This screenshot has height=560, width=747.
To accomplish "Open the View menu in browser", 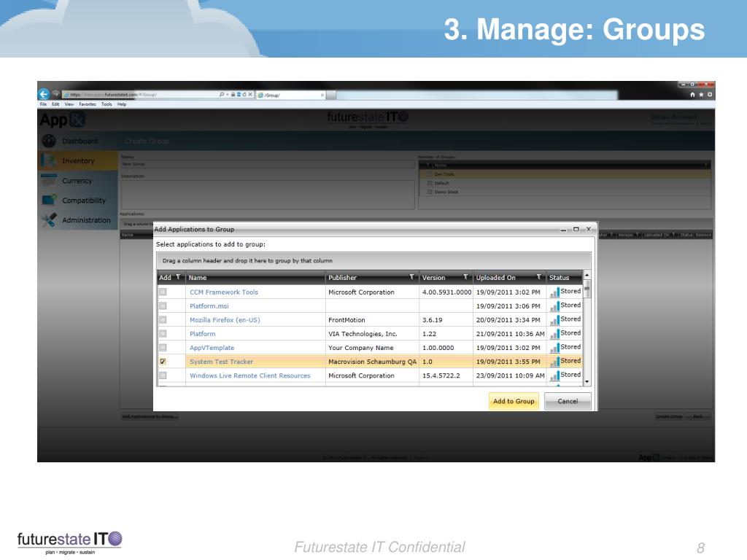I will [x=69, y=104].
